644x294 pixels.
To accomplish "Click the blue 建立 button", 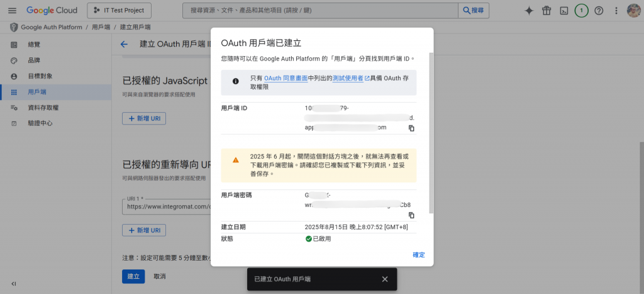I will pos(133,276).
